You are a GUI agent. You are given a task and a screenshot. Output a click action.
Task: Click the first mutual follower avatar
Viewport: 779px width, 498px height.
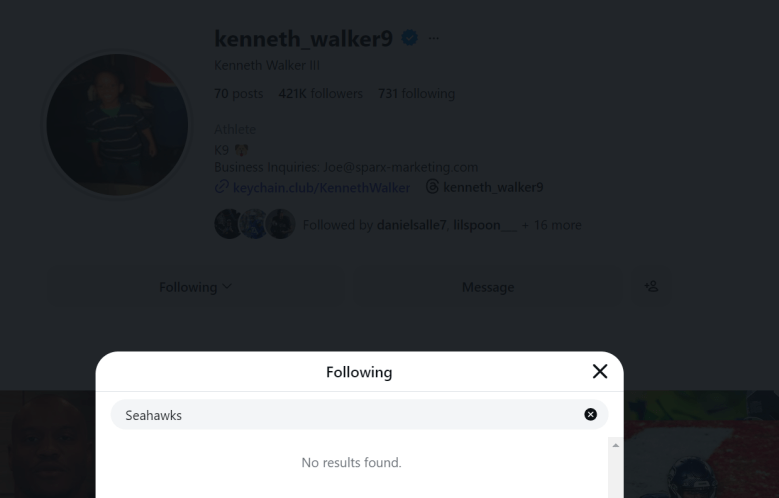tap(228, 224)
